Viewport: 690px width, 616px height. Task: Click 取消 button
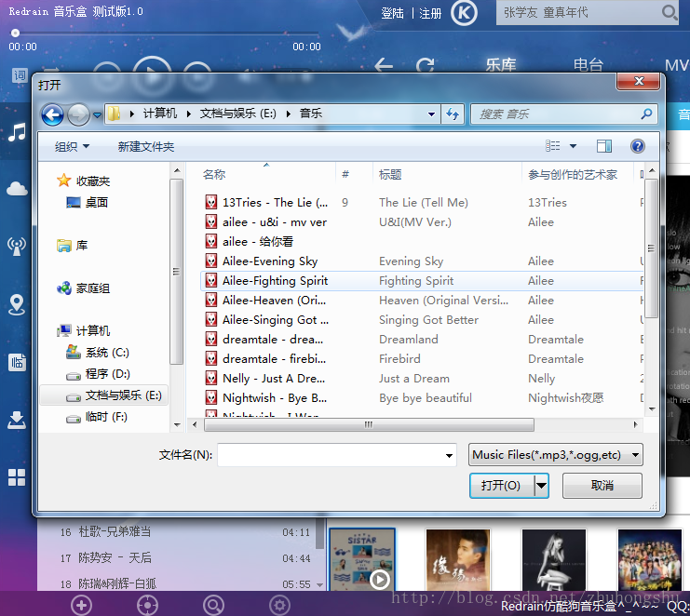point(602,486)
